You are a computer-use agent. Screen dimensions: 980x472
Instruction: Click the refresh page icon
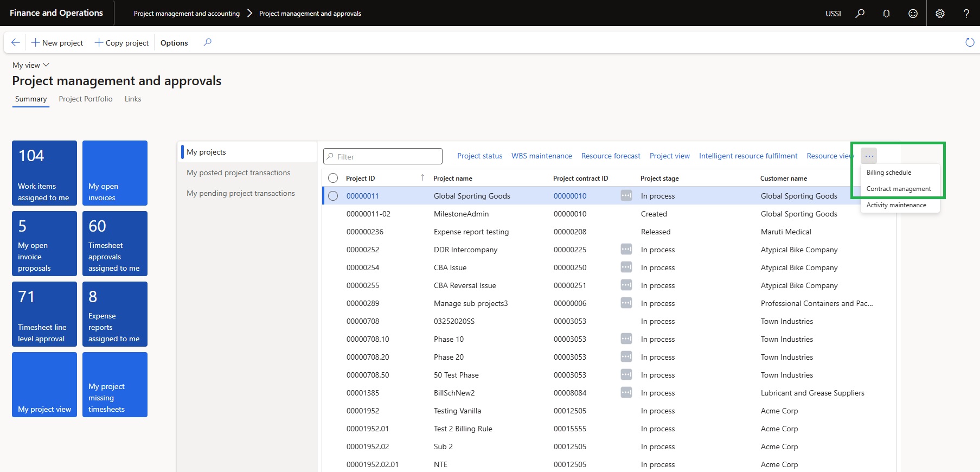click(970, 42)
